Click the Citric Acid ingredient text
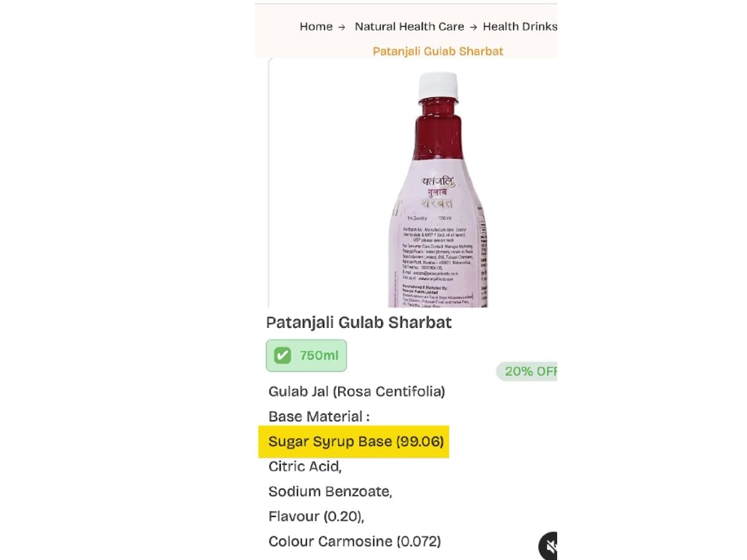The width and height of the screenshot is (747, 560). click(x=305, y=467)
